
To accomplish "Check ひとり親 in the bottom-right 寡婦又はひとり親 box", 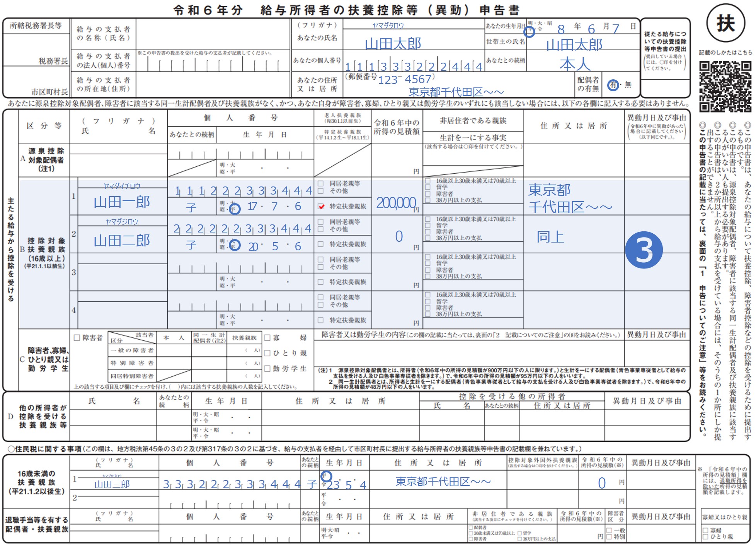I will coord(706,537).
